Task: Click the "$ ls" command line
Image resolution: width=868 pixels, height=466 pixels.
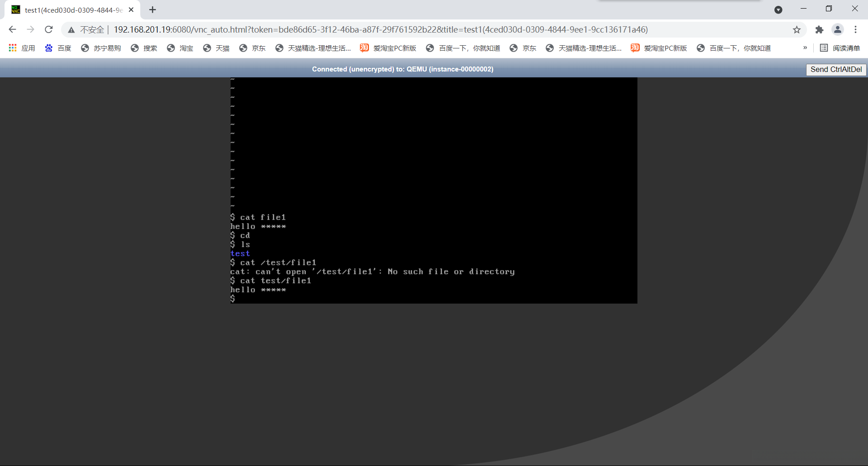Action: 240,244
